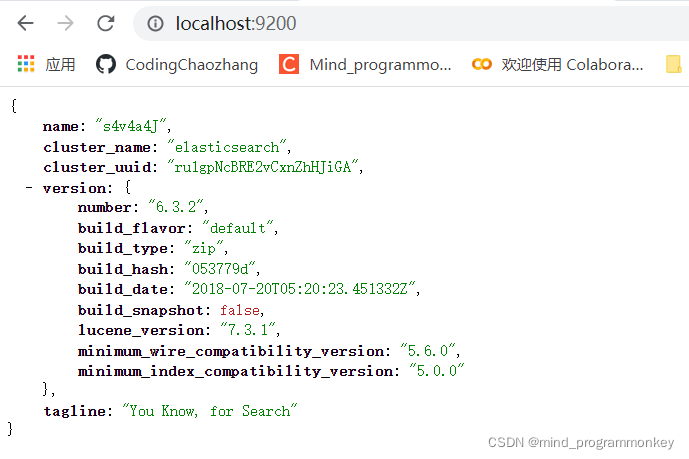Select the minimum_wire_compatibility_version value "5.6.0"
Image resolution: width=689 pixels, height=459 pixels.
click(x=428, y=351)
